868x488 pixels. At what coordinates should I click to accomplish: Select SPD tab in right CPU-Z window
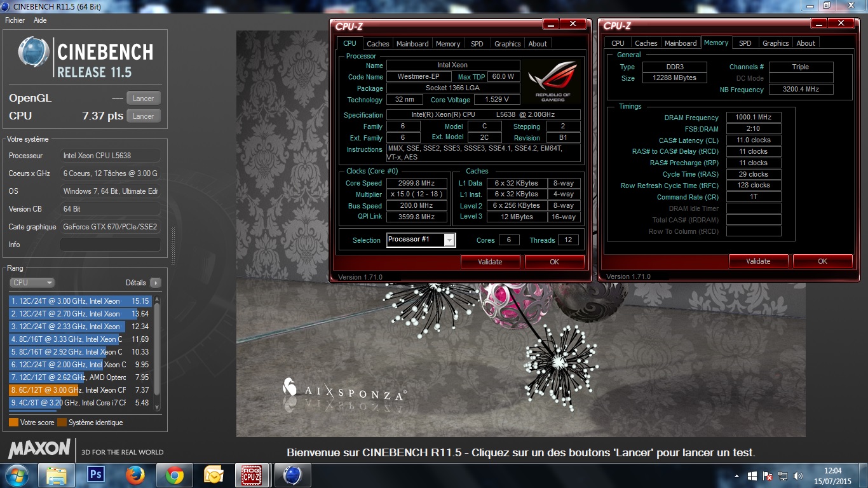coord(745,43)
